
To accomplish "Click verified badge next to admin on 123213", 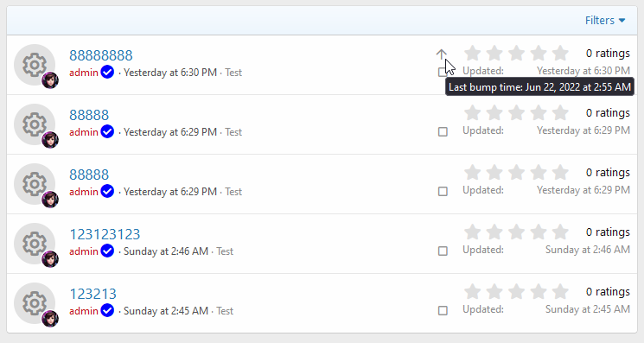I will point(107,310).
